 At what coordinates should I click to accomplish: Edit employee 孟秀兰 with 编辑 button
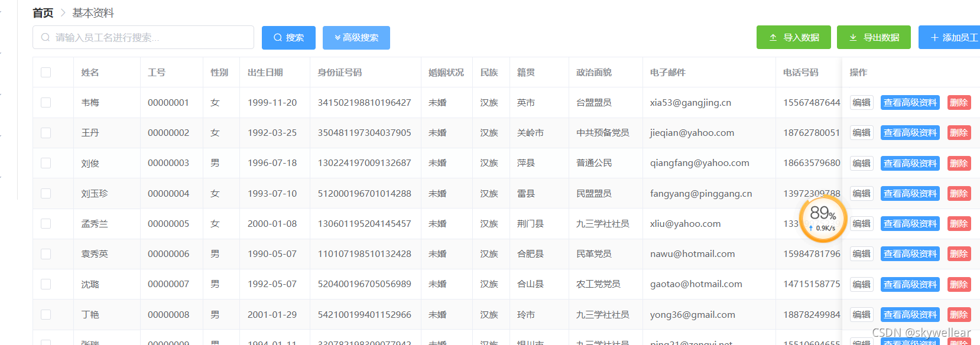862,223
